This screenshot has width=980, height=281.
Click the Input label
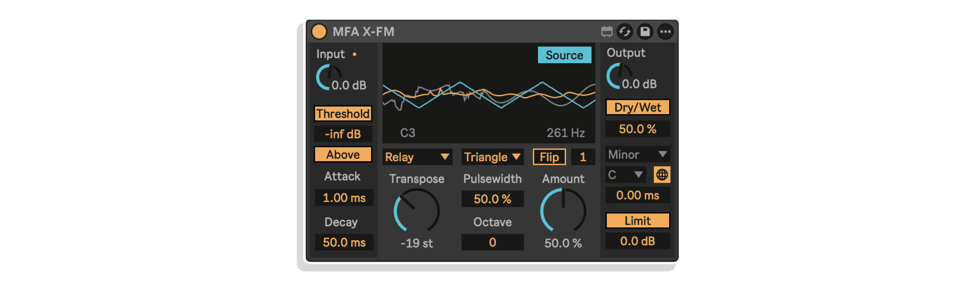click(330, 54)
